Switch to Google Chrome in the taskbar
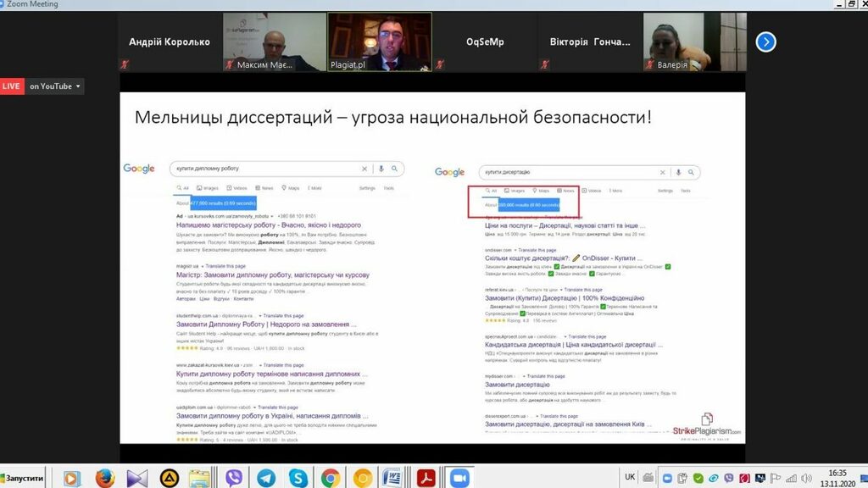This screenshot has width=868, height=488. coord(331,478)
